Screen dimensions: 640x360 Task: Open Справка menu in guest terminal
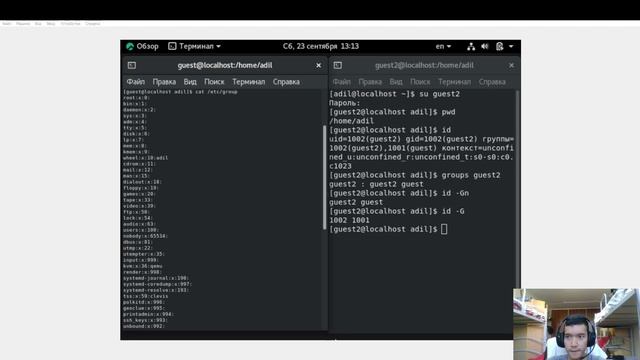coord(286,82)
